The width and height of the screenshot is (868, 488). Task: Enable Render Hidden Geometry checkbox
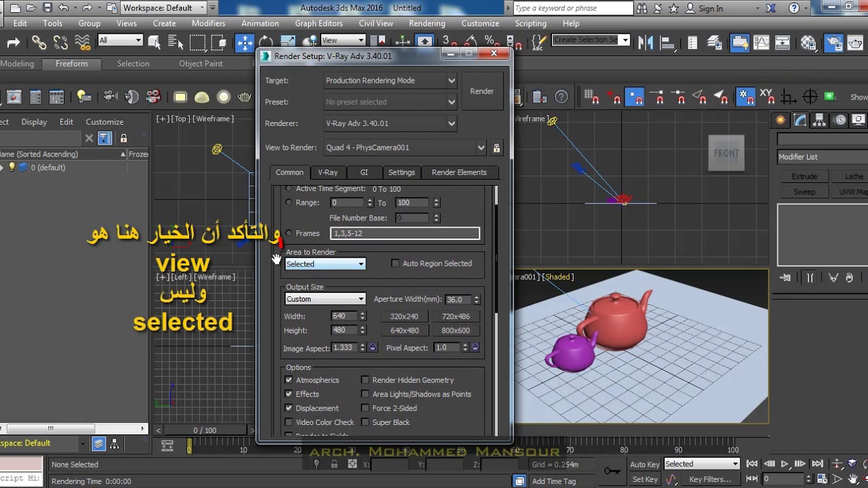tap(365, 380)
